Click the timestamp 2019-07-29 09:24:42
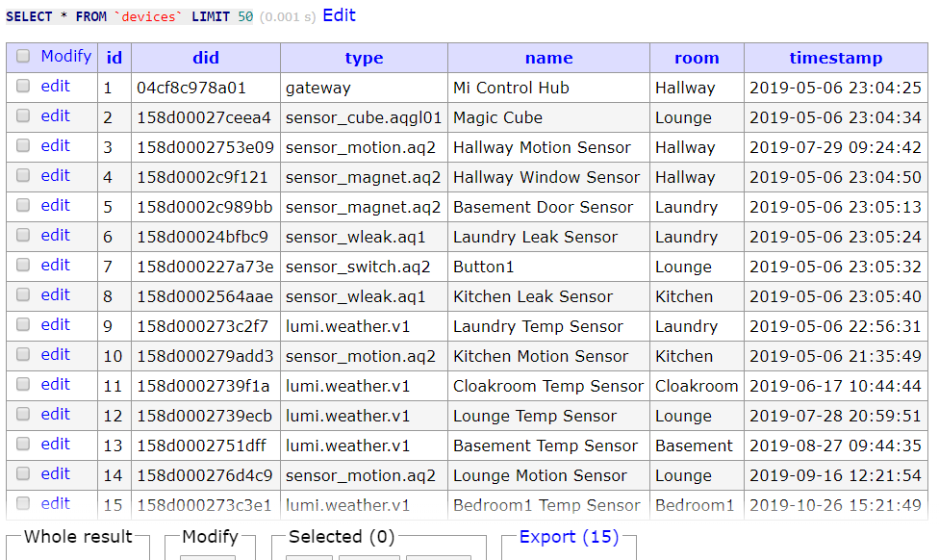Screen dimensions: 939x560 point(835,148)
